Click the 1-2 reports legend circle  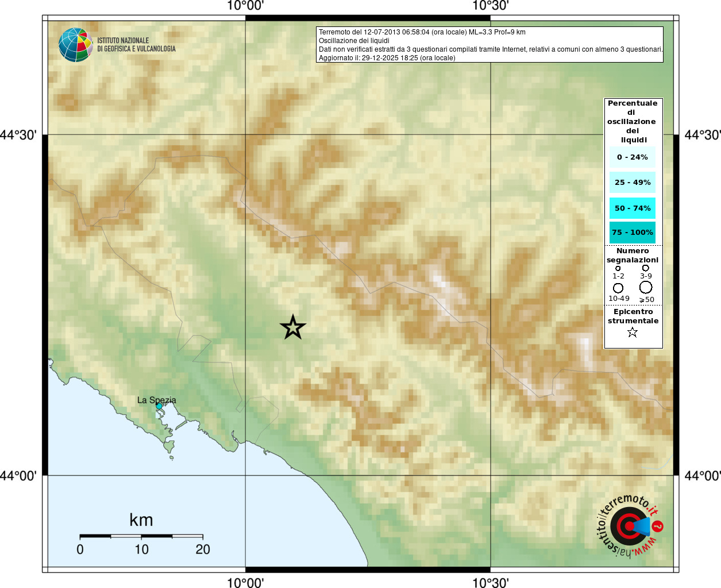(618, 268)
